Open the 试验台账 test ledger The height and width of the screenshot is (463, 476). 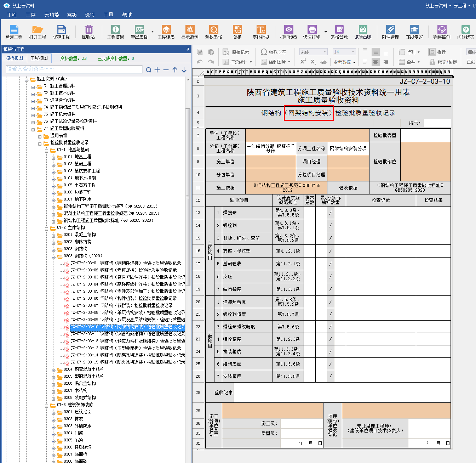coord(363,32)
